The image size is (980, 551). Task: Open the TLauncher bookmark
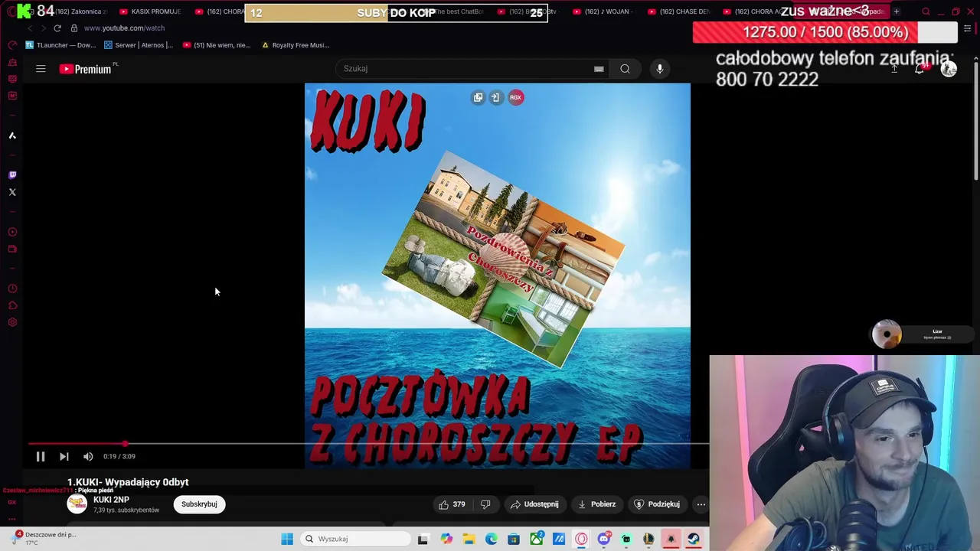(61, 45)
